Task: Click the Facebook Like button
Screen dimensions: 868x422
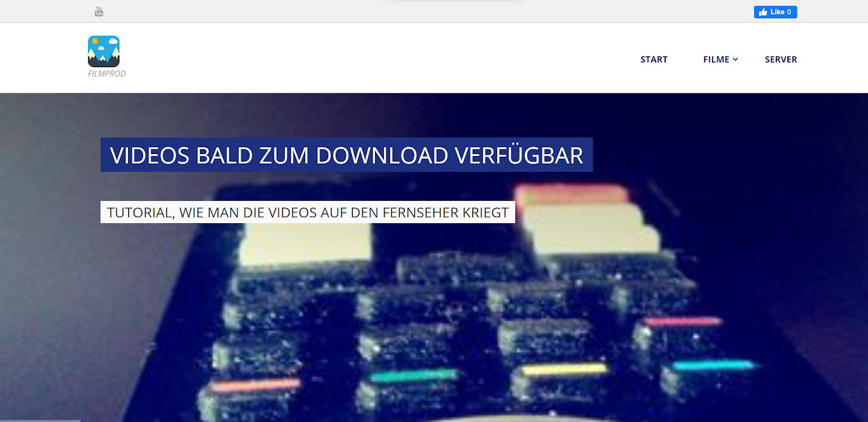Action: (775, 12)
